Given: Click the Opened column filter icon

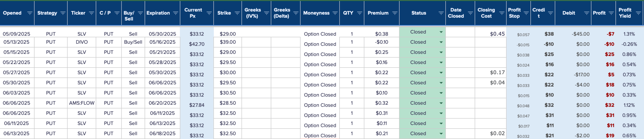Looking at the screenshot, I should [30, 13].
